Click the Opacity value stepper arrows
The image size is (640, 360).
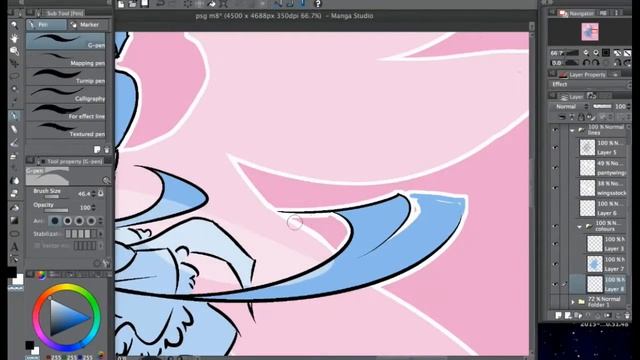tap(93, 208)
